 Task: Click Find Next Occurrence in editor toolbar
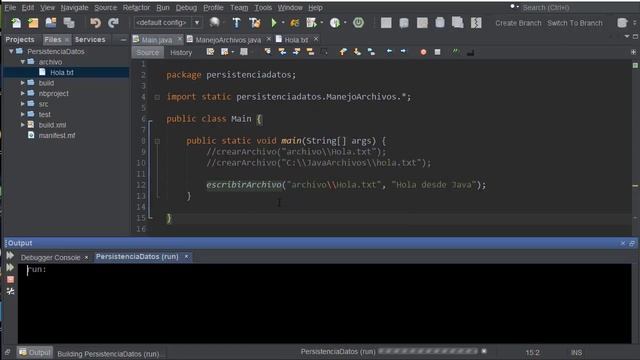click(296, 52)
